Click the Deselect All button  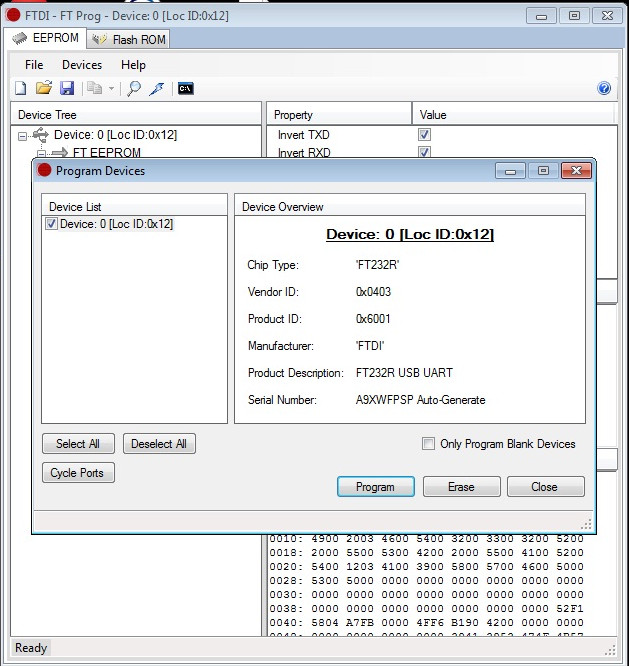click(x=159, y=444)
